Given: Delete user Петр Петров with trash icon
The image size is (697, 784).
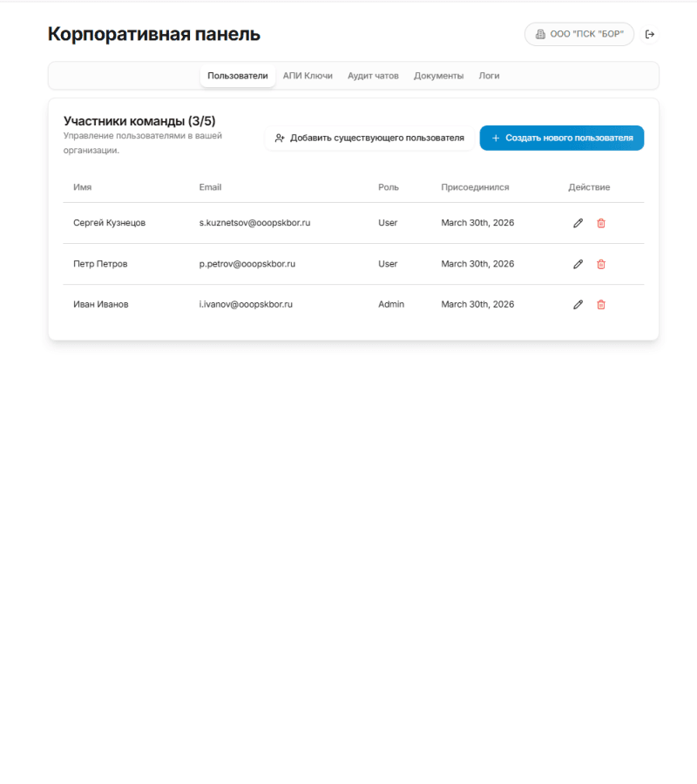Looking at the screenshot, I should pos(601,264).
